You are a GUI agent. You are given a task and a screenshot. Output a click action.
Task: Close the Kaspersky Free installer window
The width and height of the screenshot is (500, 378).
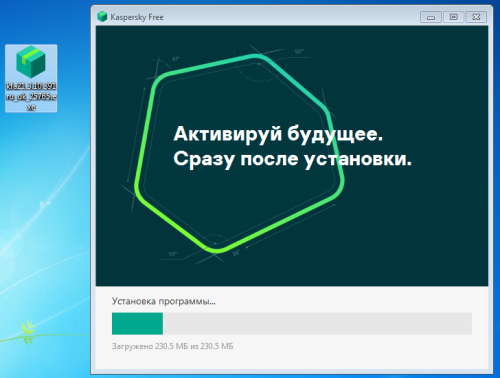coord(476,17)
